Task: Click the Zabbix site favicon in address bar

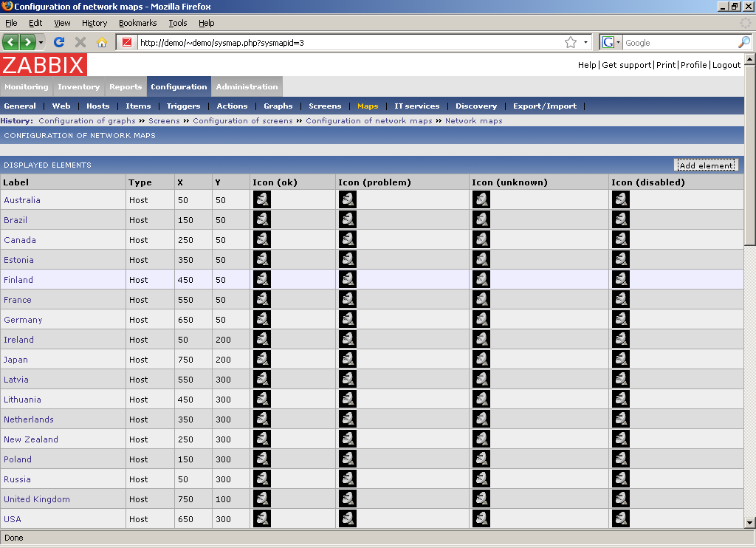Action: pyautogui.click(x=127, y=42)
